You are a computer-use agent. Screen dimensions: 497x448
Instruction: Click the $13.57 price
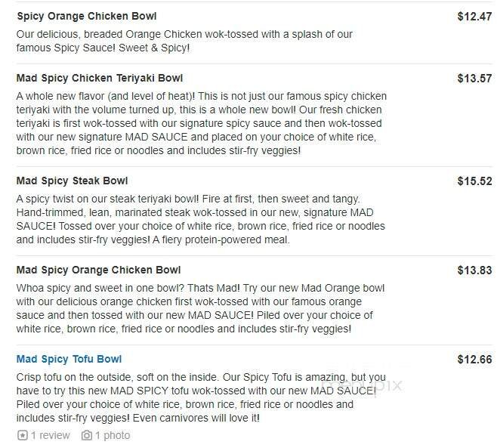(x=474, y=78)
